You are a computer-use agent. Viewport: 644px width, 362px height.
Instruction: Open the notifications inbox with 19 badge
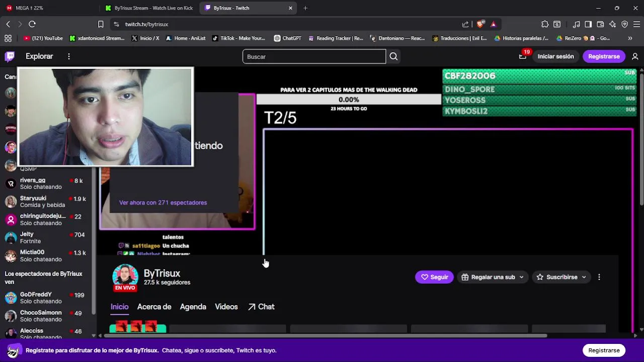[x=523, y=56]
